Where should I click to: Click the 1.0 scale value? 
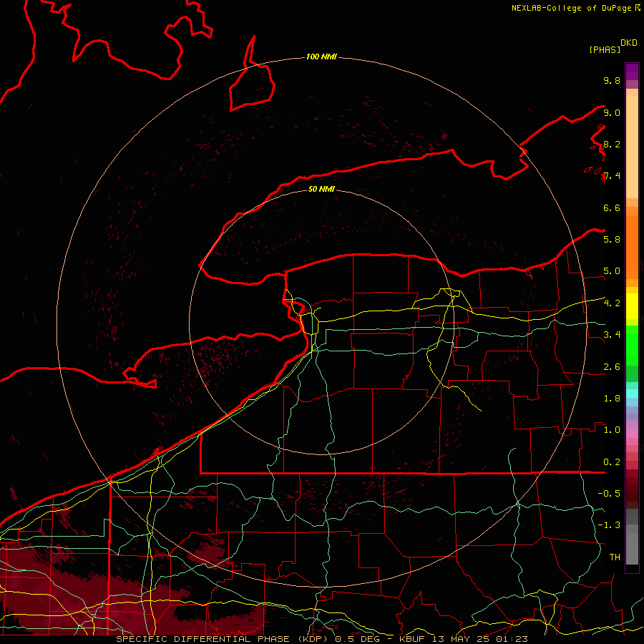612,430
